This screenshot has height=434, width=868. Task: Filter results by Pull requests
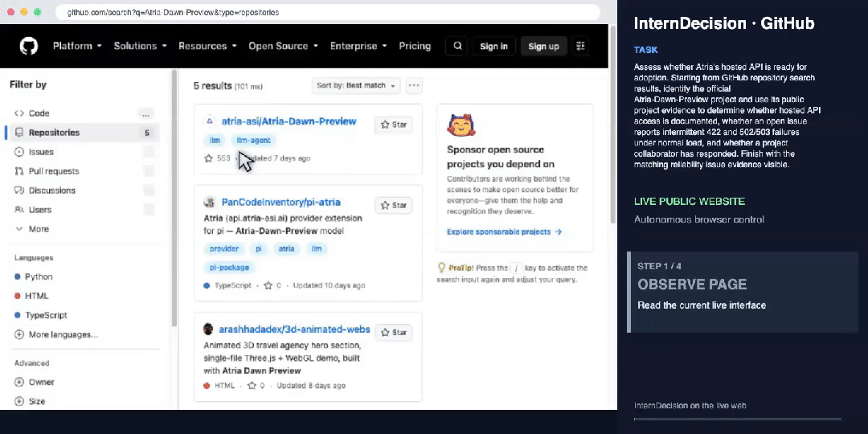pos(82,171)
